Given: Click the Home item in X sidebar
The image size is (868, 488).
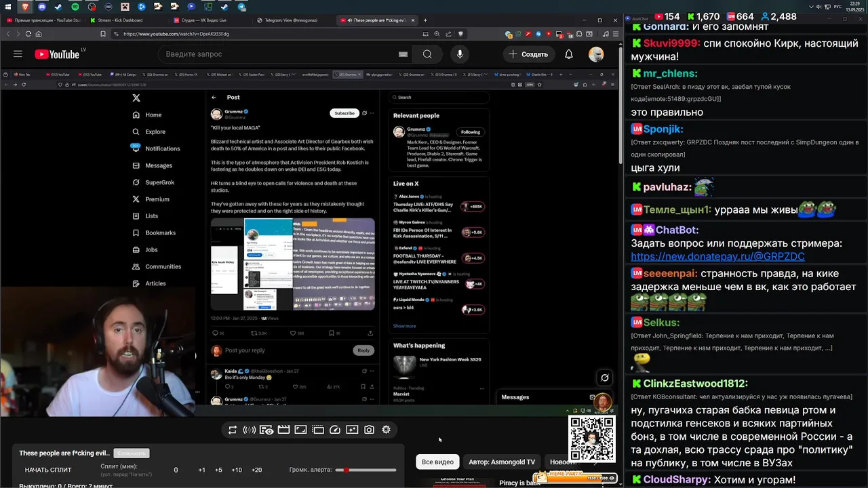Looking at the screenshot, I should tap(147, 115).
